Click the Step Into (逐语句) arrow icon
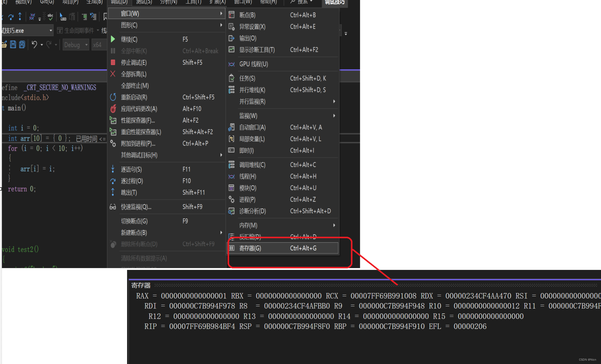Viewport: 601px width, 364px height. coord(113,169)
